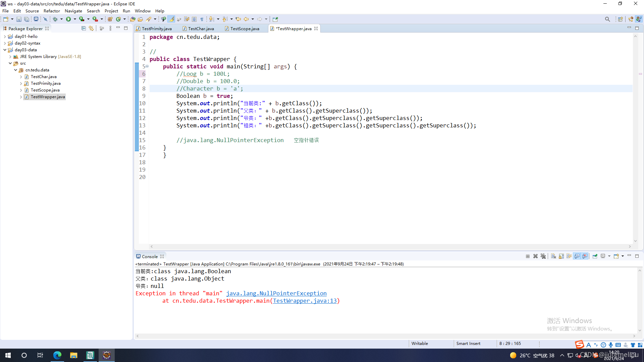Click the Save disk icon
Image resolution: width=644 pixels, height=362 pixels.
tap(19, 19)
